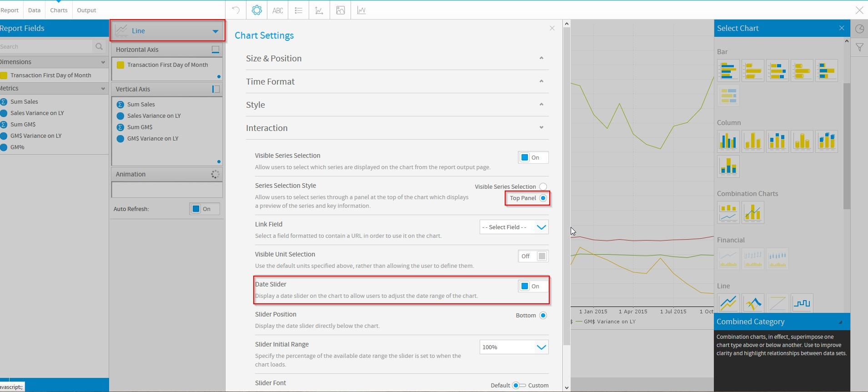Open the chart settings gear icon
Image resolution: width=868 pixels, height=392 pixels.
tap(256, 10)
